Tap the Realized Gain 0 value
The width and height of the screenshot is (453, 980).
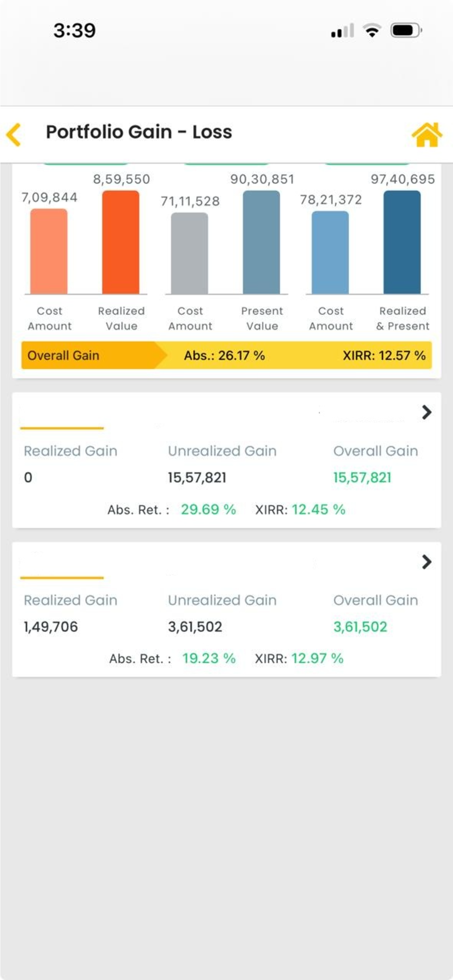coord(28,478)
